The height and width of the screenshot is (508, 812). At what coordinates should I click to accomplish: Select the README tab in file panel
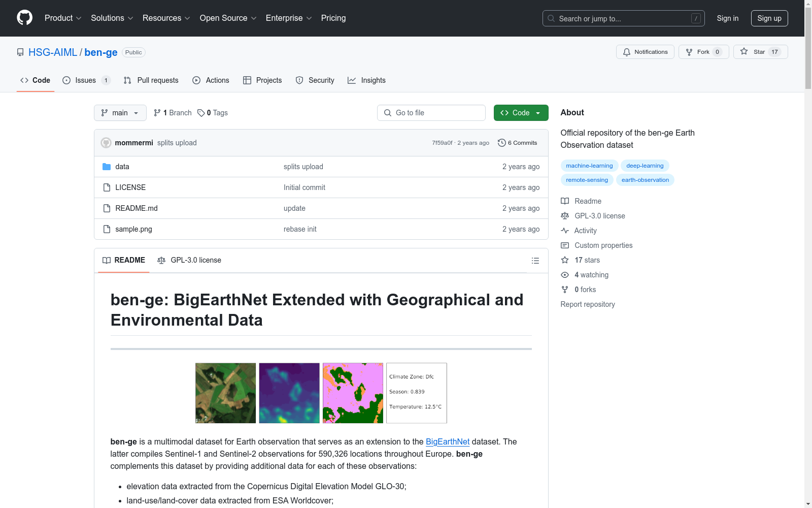pos(124,260)
